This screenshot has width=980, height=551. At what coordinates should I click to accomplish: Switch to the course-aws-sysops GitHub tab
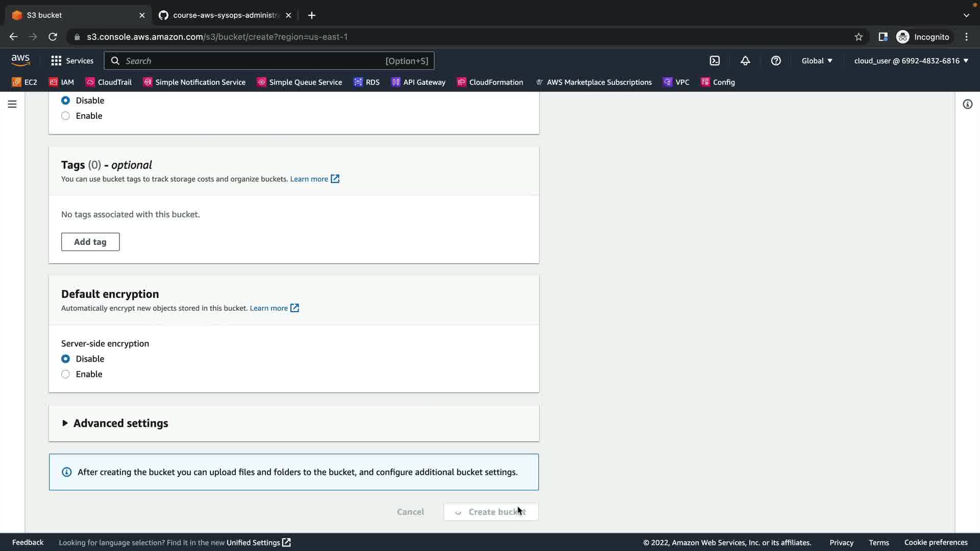pyautogui.click(x=225, y=15)
